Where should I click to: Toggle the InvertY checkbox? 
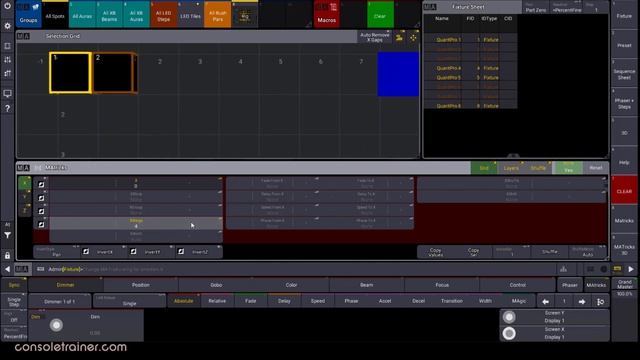coord(133,251)
